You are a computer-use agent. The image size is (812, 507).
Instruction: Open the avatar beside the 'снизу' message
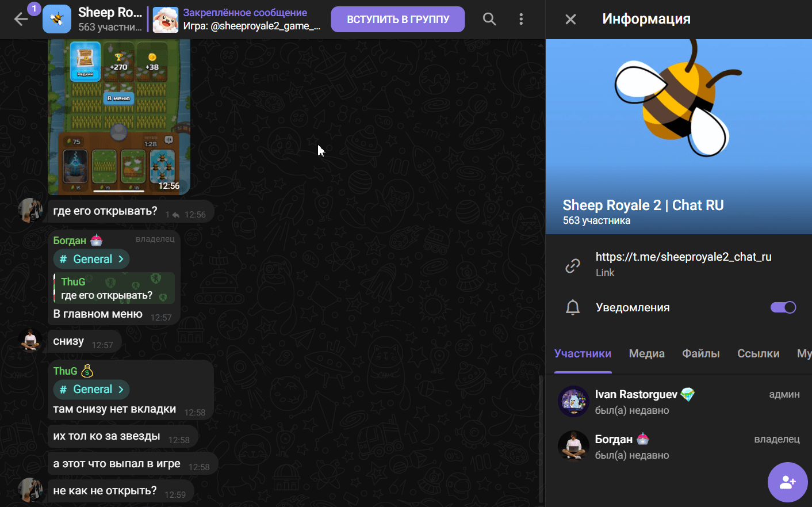[30, 341]
